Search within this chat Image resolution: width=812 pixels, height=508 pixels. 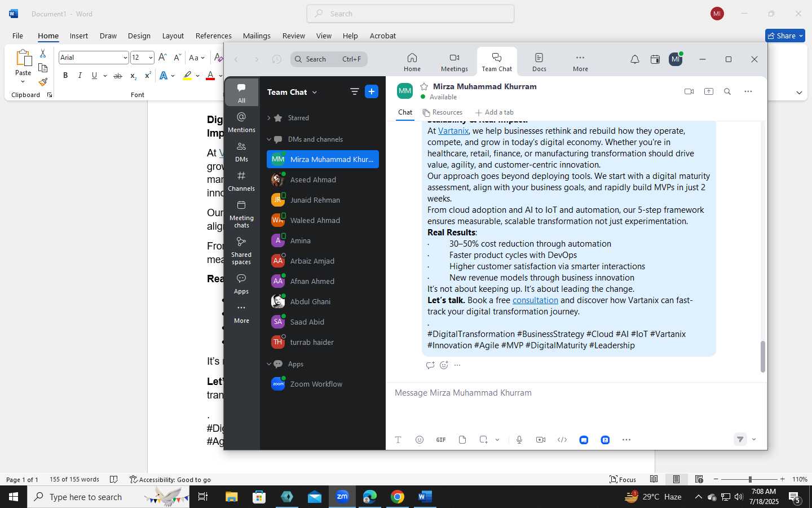(x=727, y=91)
